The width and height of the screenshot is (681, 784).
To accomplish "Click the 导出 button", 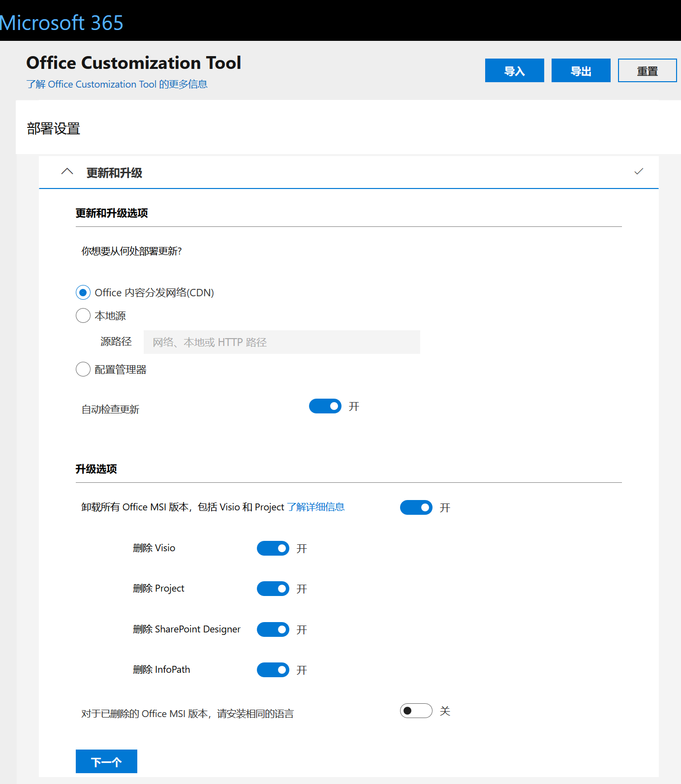I will pos(581,70).
